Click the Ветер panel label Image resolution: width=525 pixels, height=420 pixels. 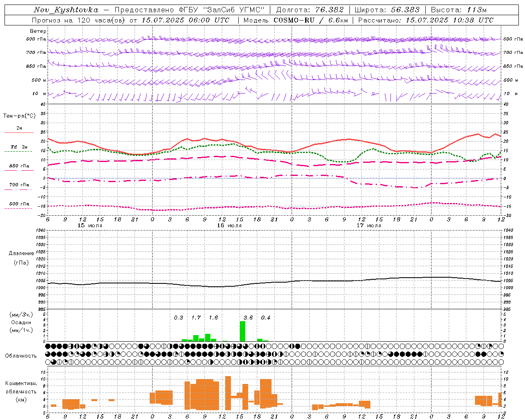(38, 31)
